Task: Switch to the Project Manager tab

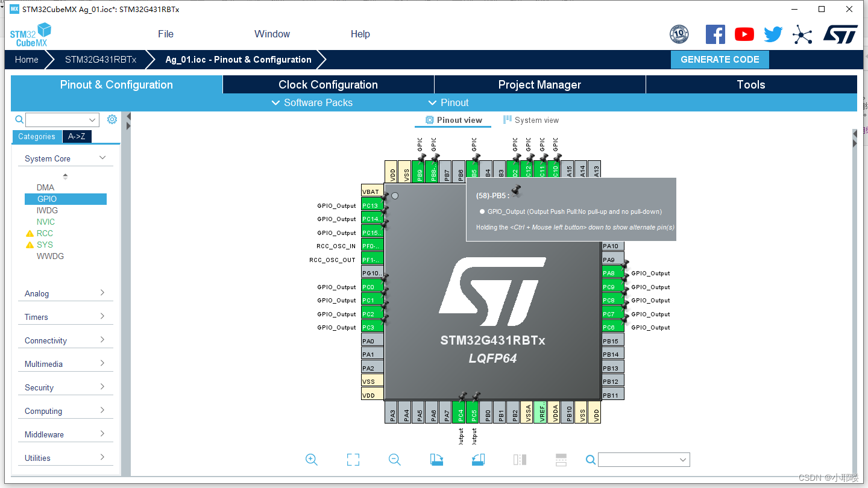Action: click(x=539, y=84)
